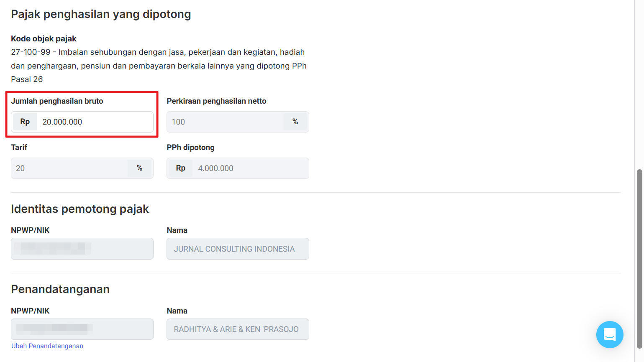The image size is (644, 362).
Task: Click the Pajak penghasilan yang dipotong heading
Action: [x=101, y=14]
